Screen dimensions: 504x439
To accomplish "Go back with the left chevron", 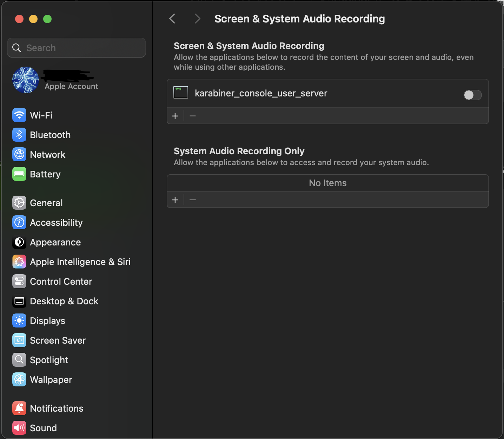I will click(172, 19).
